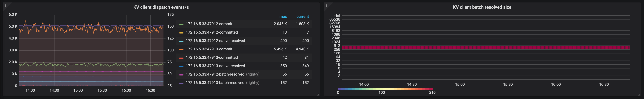Click the heatmap color scale legend bar
Image resolution: width=644 pixels, height=99 pixels.
tap(385, 89)
